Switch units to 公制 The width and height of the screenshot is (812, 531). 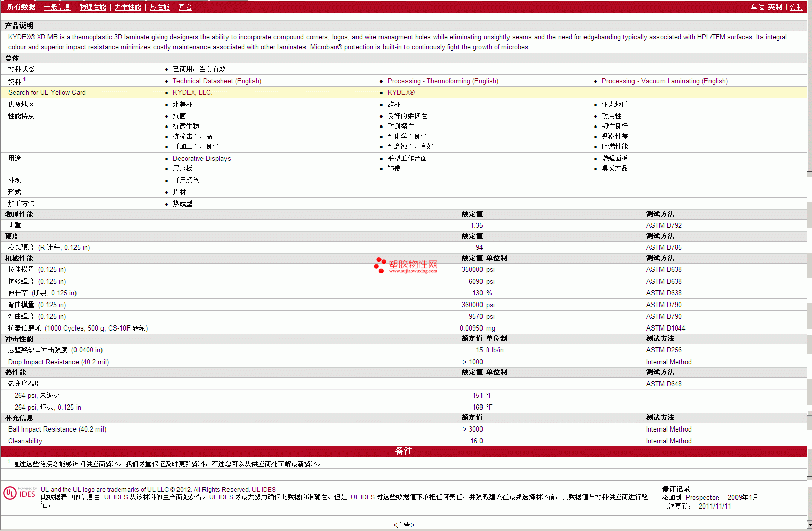(x=796, y=7)
